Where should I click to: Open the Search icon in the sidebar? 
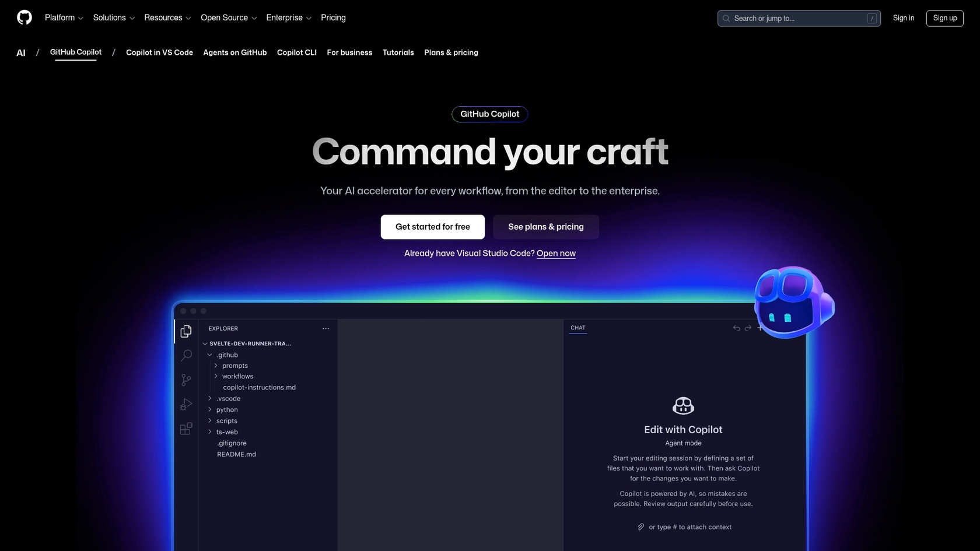186,356
